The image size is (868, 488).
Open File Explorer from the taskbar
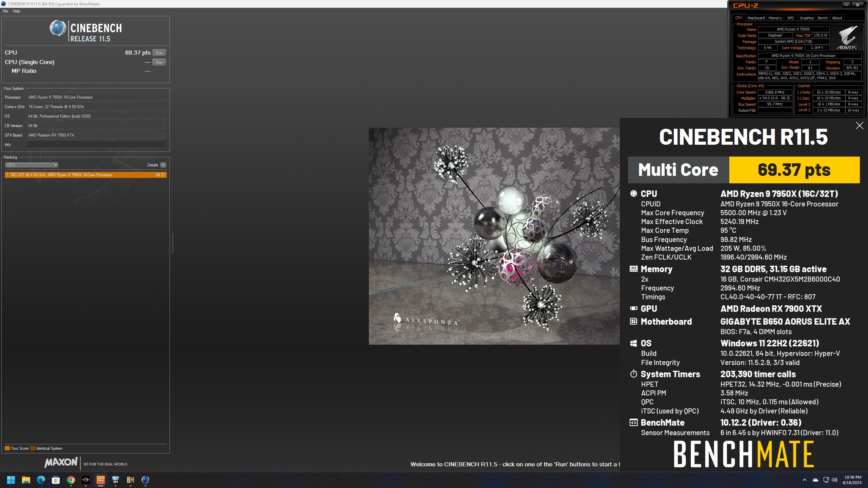pos(26,480)
